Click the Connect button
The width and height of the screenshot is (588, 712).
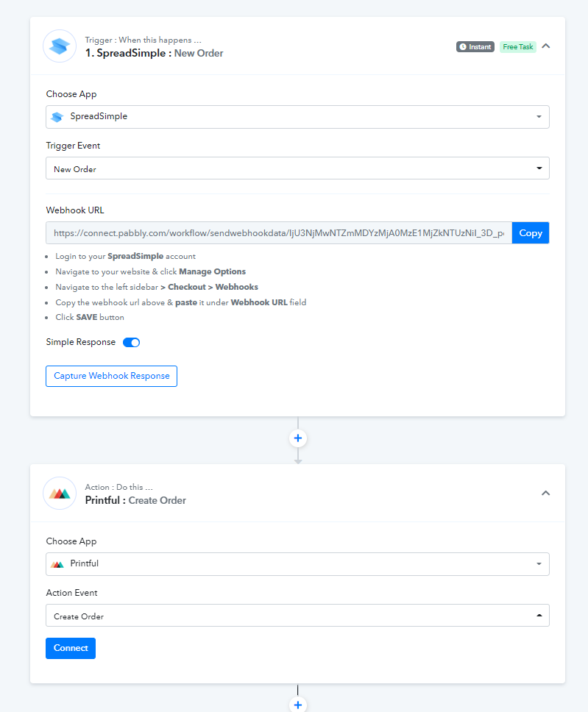click(x=71, y=648)
